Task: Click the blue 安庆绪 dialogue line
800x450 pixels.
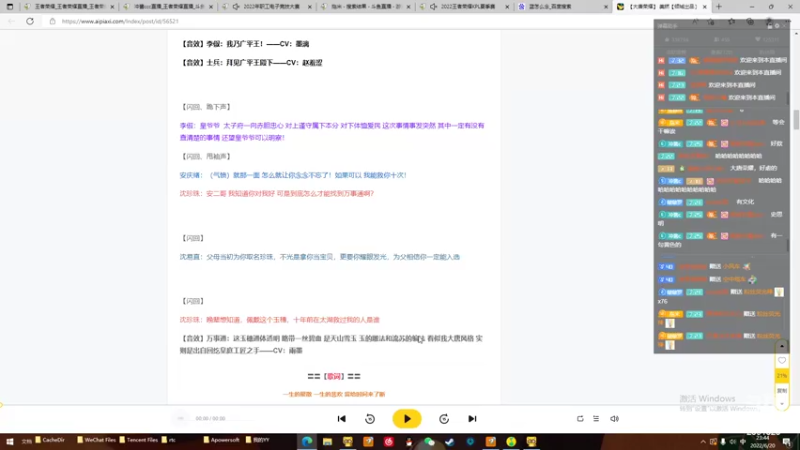Action: tap(293, 175)
